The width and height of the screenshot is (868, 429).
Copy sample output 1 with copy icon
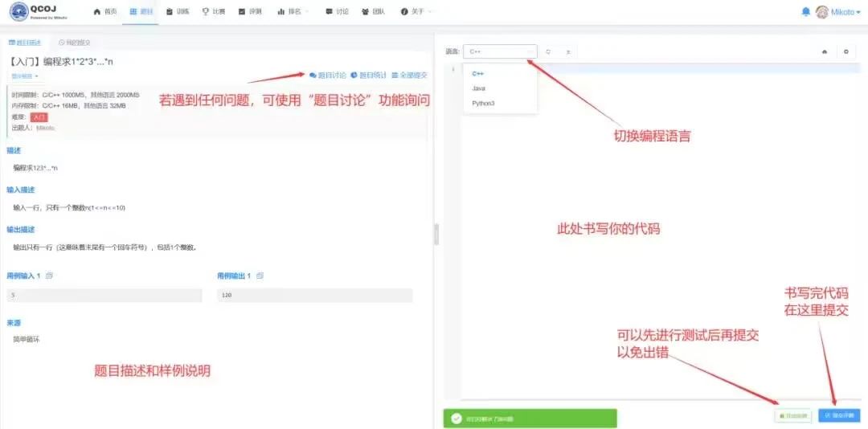click(260, 276)
